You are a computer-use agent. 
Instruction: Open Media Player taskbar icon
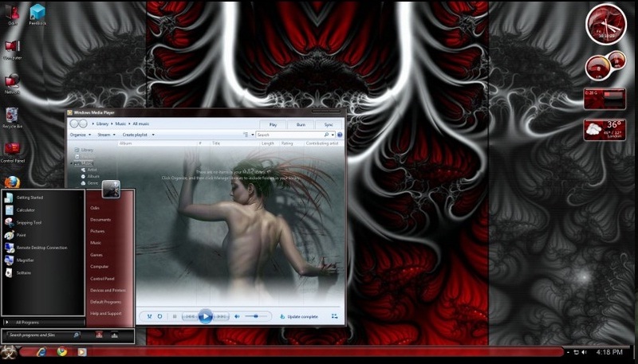pyautogui.click(x=82, y=352)
